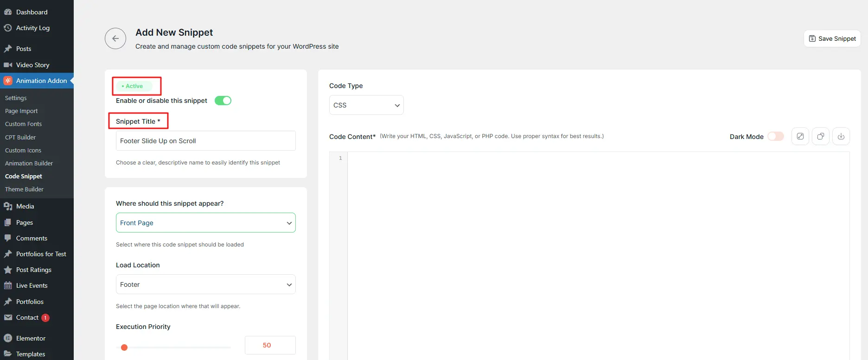
Task: Open Activity Log in the sidebar
Action: click(32, 28)
